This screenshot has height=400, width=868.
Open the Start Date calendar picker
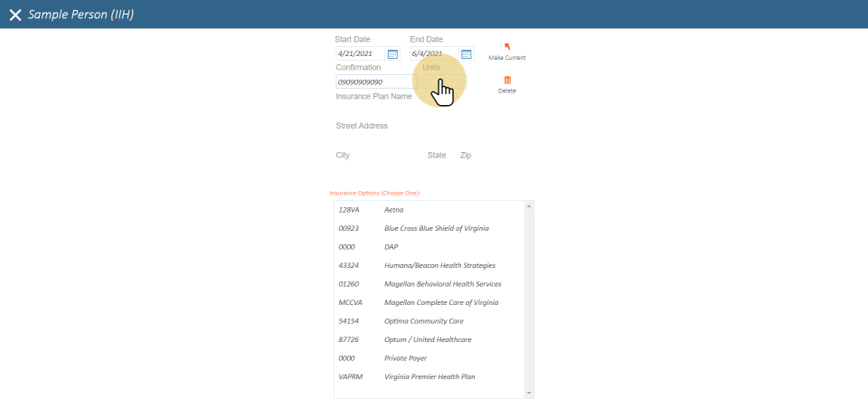pyautogui.click(x=392, y=54)
